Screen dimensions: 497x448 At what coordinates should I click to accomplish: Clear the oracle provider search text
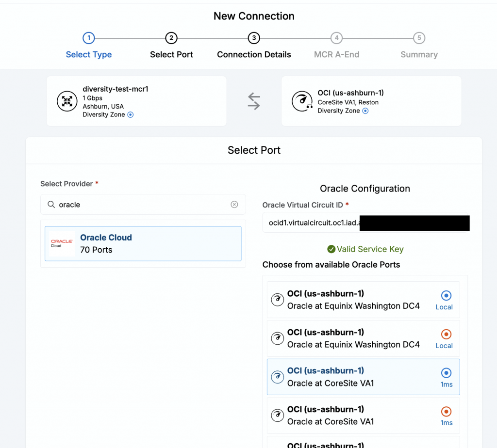pos(234,205)
